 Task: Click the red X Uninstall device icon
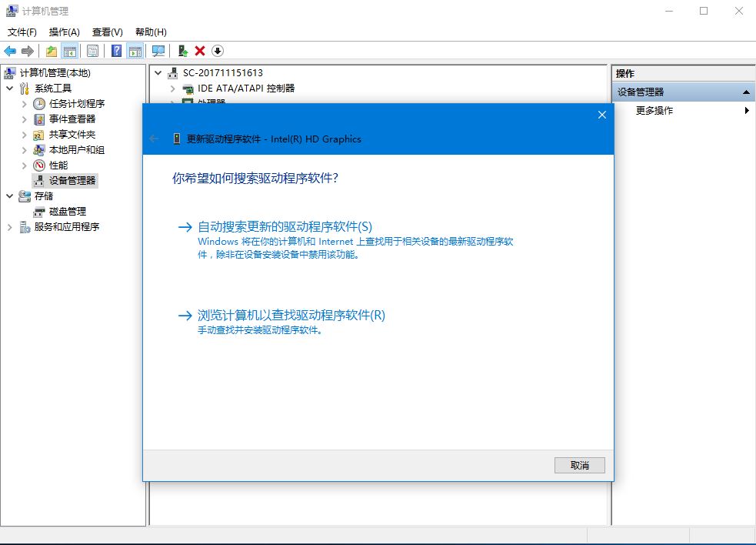(200, 51)
